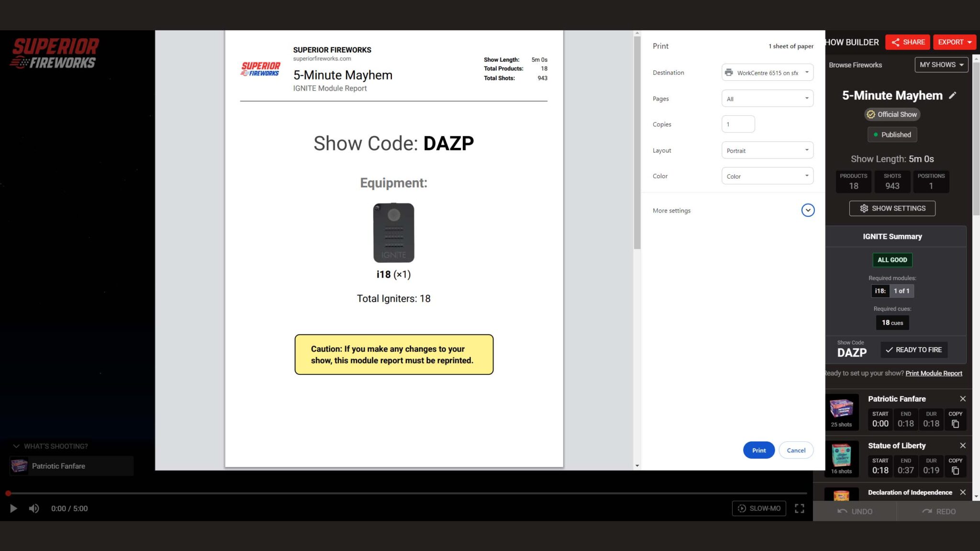Click the video progress bar start marker

8,493
